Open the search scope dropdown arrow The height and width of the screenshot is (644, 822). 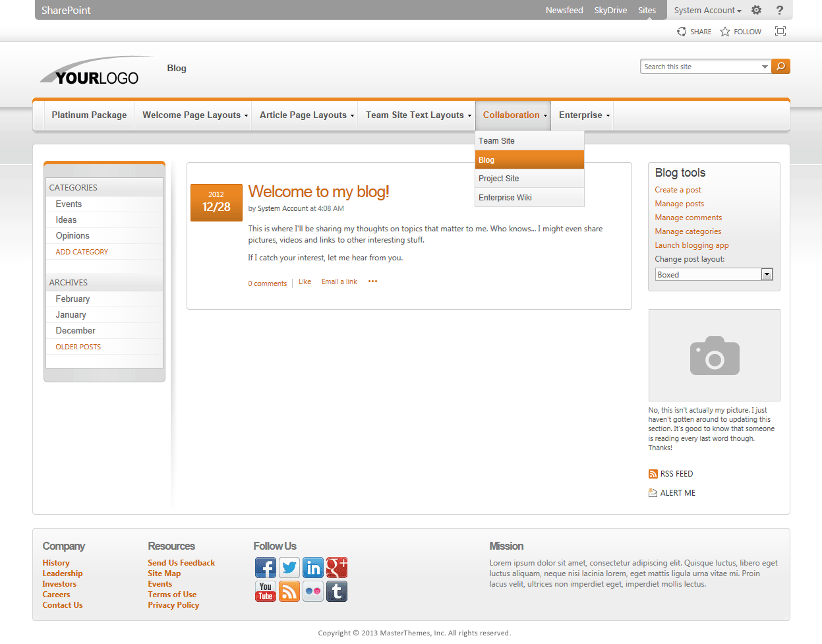click(764, 66)
